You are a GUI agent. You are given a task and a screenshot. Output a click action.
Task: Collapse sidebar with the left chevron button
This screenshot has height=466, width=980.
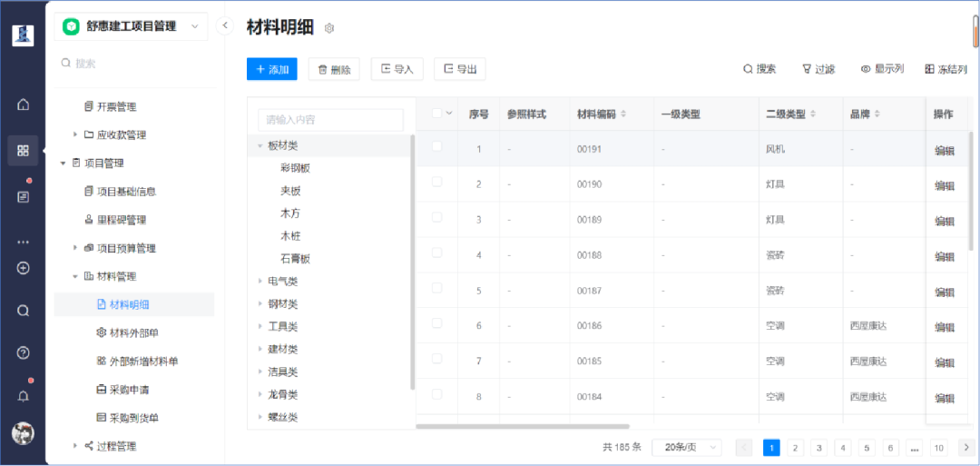pos(224,25)
